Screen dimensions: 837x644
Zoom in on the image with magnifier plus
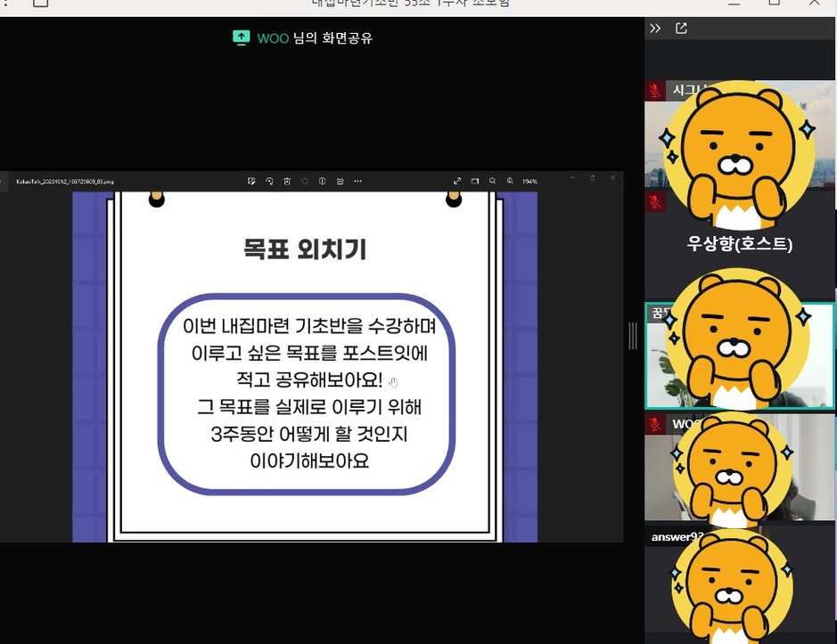point(511,182)
